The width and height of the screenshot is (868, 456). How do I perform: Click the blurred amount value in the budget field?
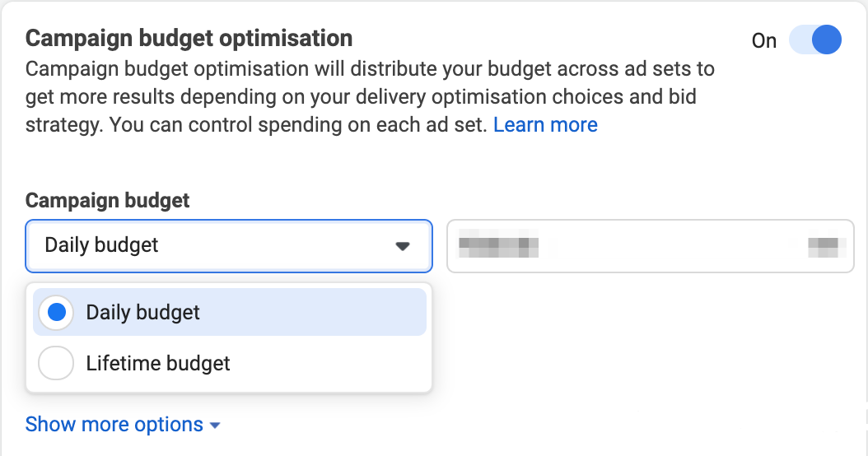click(498, 244)
